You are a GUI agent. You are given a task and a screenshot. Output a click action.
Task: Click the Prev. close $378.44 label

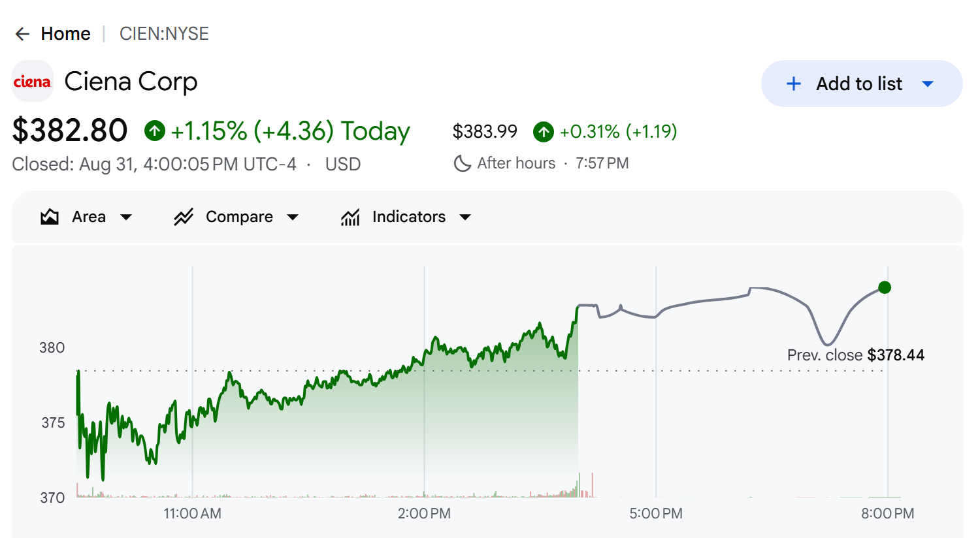(x=855, y=355)
